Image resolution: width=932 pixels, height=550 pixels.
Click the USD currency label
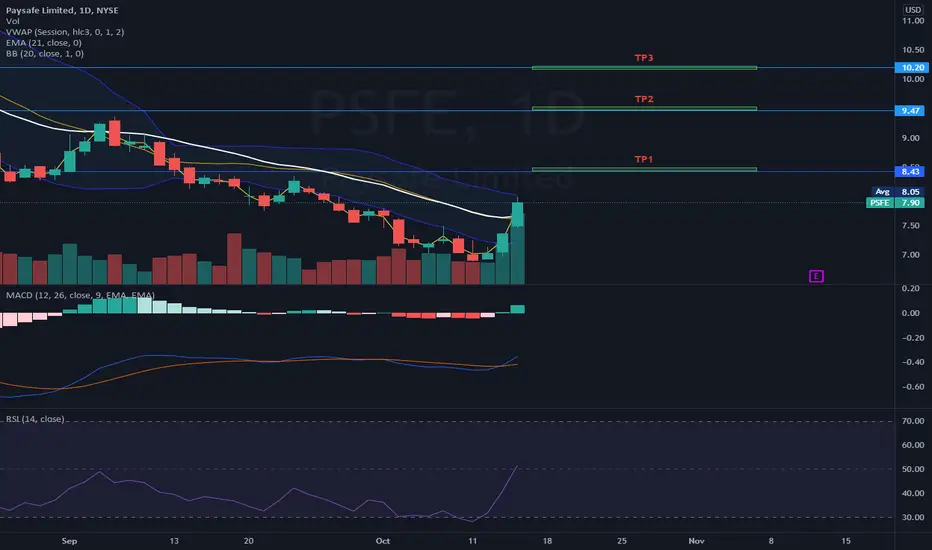[x=913, y=10]
